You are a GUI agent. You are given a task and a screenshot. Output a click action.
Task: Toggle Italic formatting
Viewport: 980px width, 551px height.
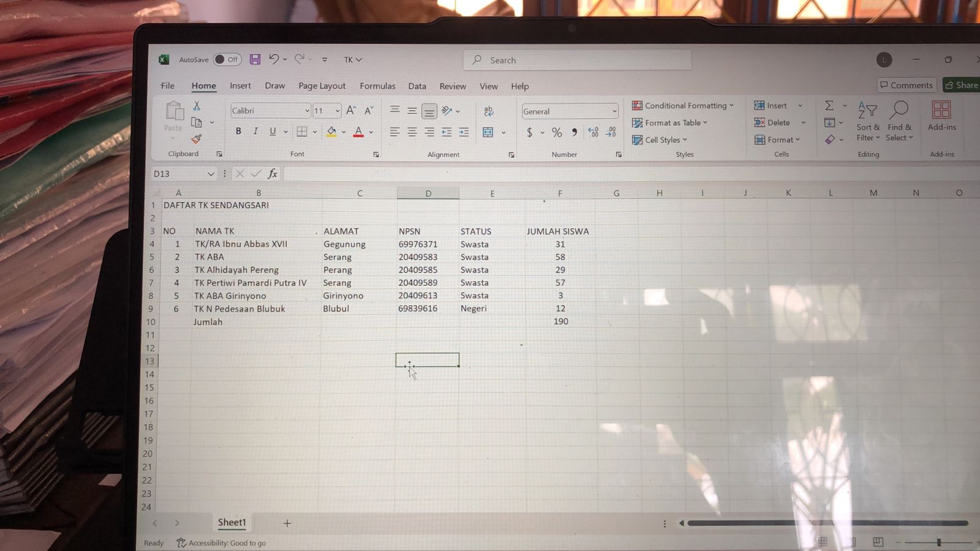255,131
